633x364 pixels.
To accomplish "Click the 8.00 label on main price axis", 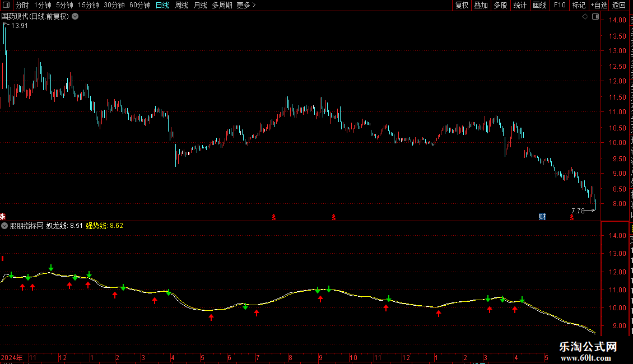I will 619,204.
